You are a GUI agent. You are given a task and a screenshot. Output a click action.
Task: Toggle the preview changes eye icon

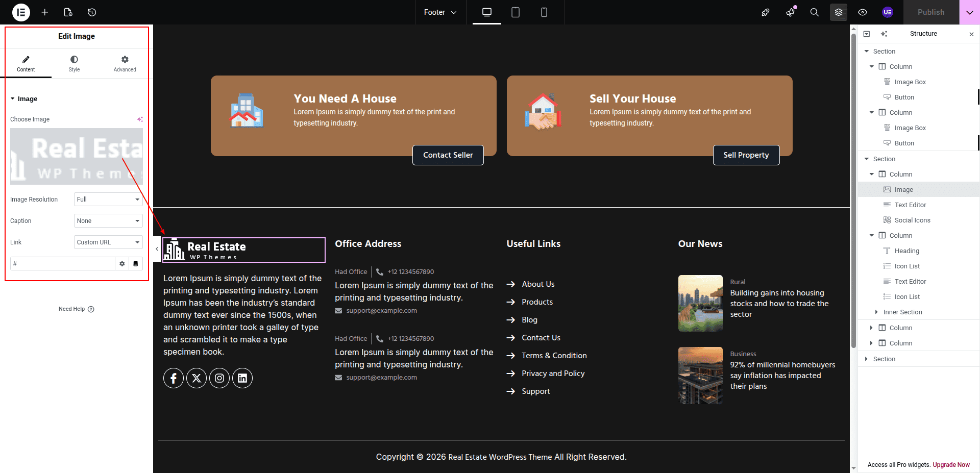click(x=863, y=12)
